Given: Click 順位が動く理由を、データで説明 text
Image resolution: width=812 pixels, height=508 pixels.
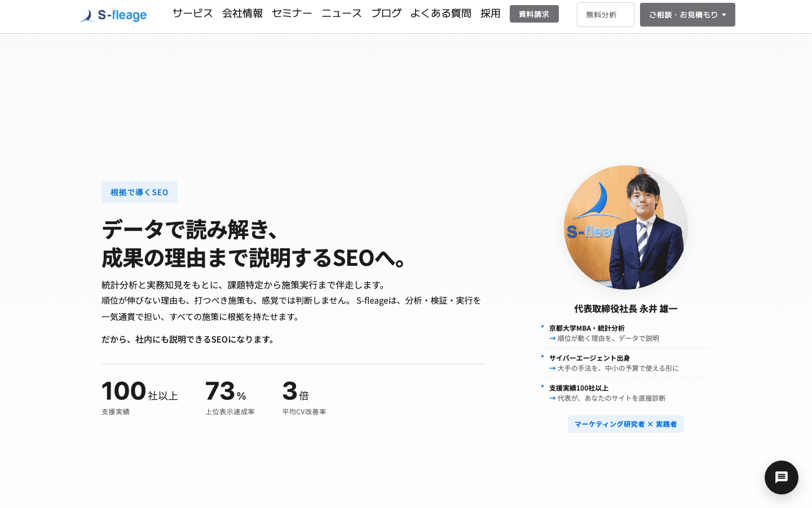Looking at the screenshot, I should click(x=608, y=339).
